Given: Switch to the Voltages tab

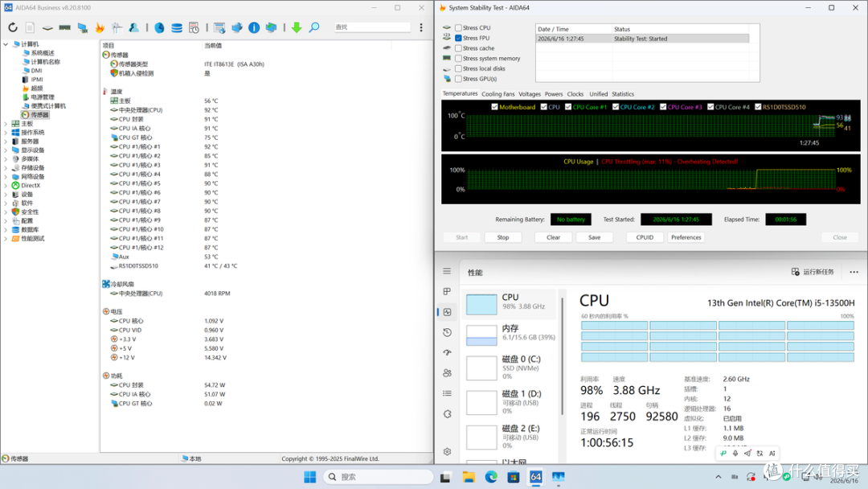Looking at the screenshot, I should (529, 94).
